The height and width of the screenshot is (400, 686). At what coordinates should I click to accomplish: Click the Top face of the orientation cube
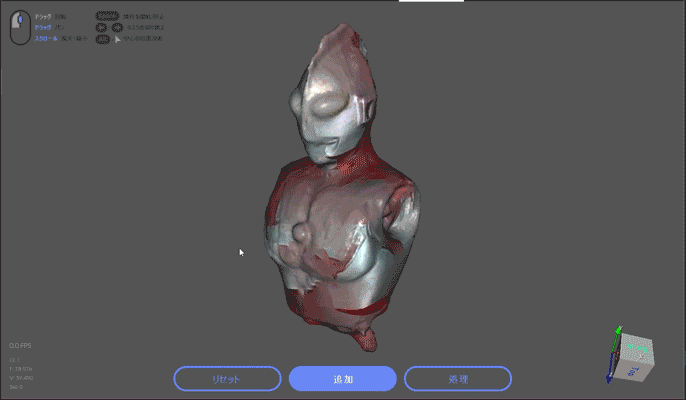[632, 371]
